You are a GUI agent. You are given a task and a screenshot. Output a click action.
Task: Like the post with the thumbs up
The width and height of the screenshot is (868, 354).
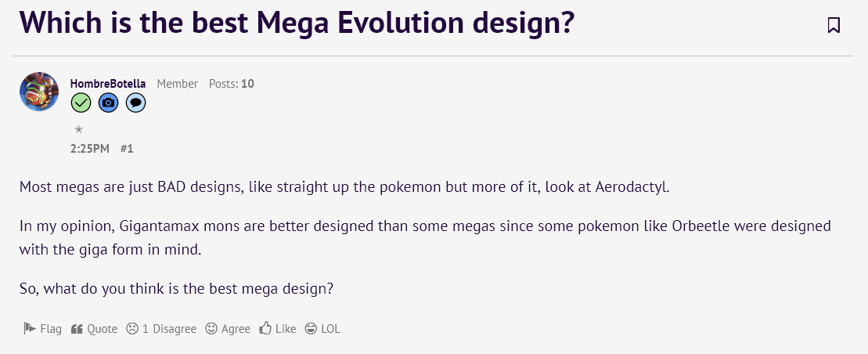pos(278,329)
